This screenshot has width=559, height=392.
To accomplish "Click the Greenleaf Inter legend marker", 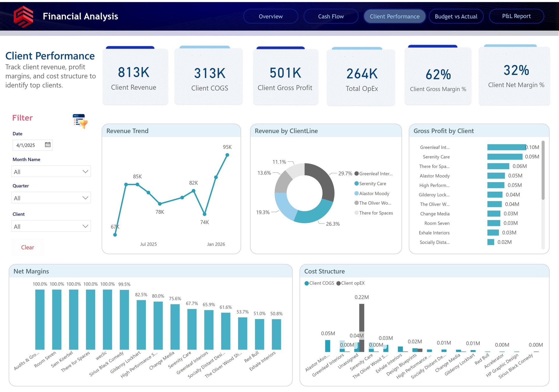I will [x=356, y=174].
